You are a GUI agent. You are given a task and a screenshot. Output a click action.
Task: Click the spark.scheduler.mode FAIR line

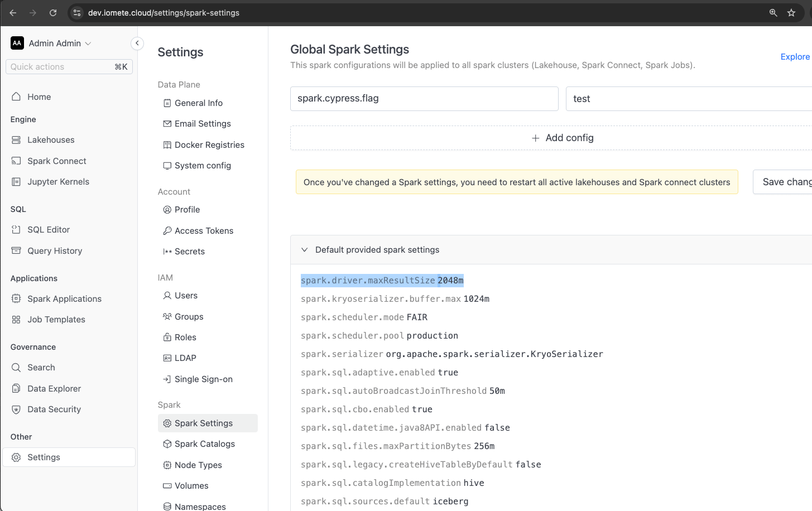(x=364, y=317)
